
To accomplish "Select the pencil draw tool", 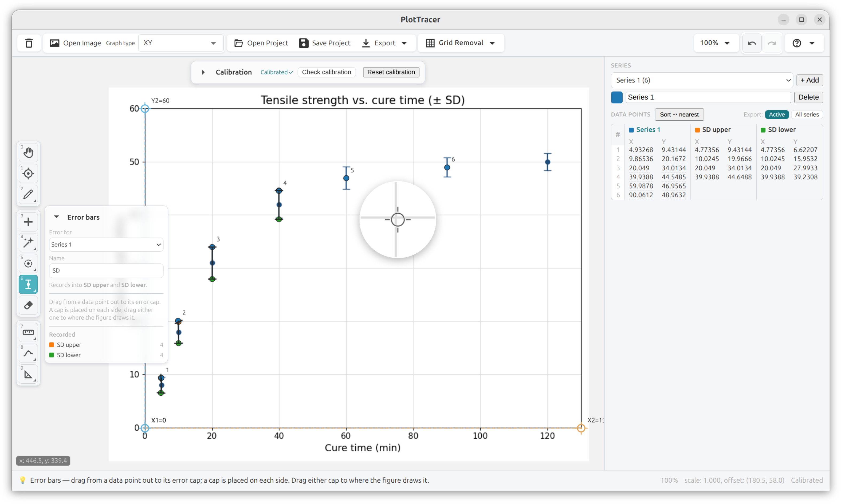I will [29, 195].
